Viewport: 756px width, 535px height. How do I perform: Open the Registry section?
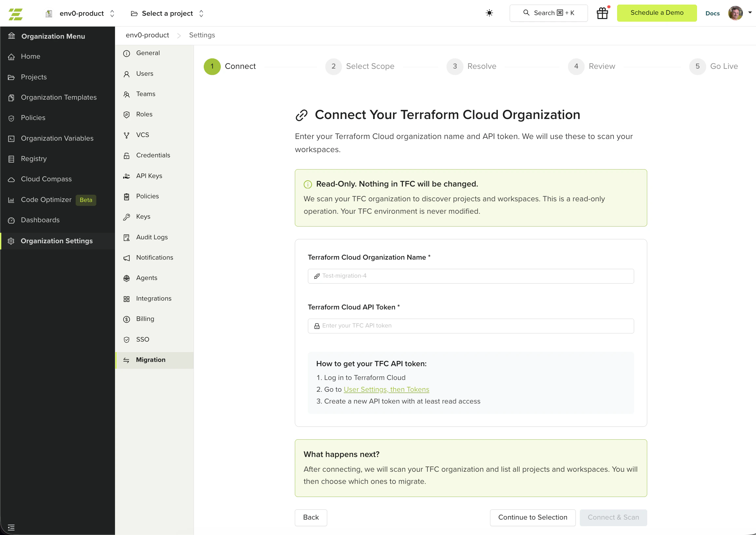pyautogui.click(x=34, y=158)
